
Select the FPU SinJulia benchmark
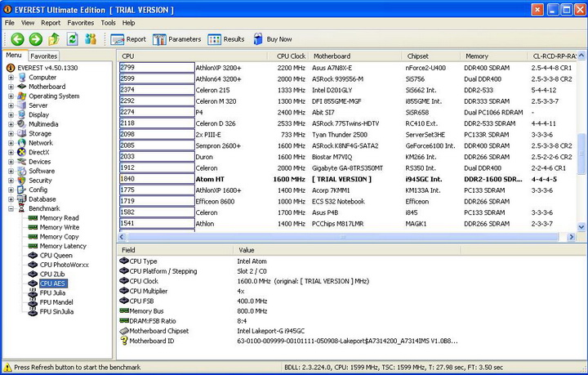[x=56, y=311]
